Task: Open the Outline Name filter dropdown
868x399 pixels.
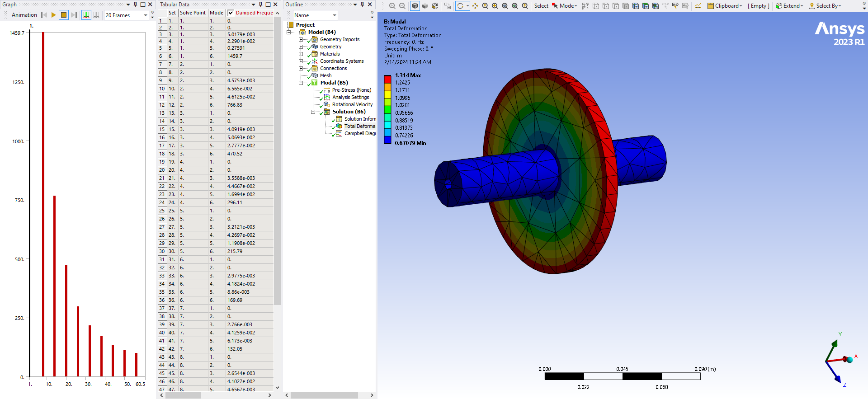Action: point(335,15)
